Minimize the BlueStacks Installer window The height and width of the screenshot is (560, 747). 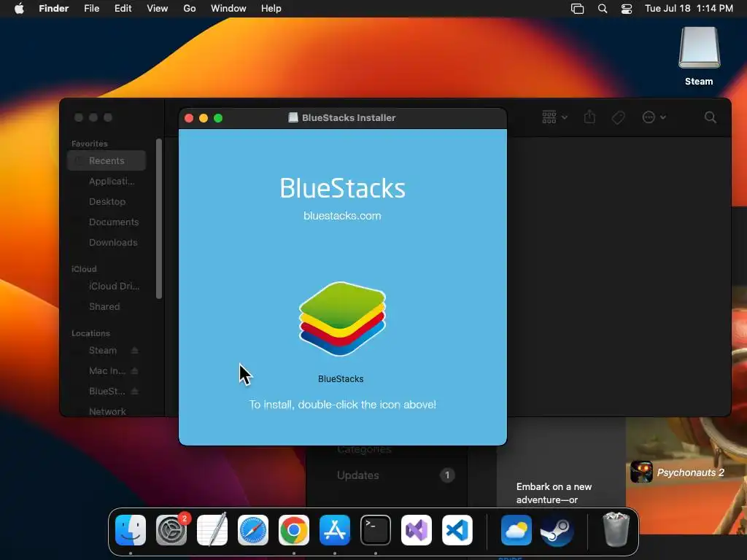[x=204, y=118]
